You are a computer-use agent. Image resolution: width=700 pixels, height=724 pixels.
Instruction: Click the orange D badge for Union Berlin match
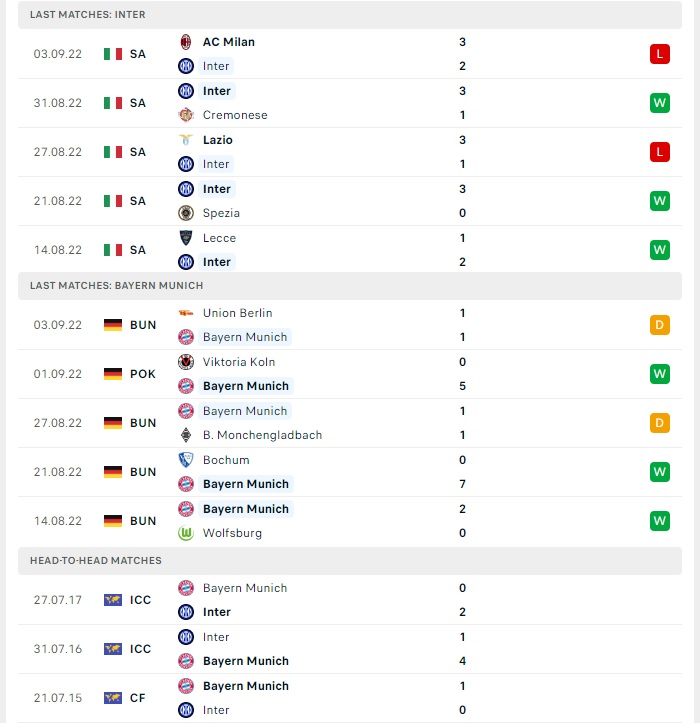pyautogui.click(x=659, y=325)
